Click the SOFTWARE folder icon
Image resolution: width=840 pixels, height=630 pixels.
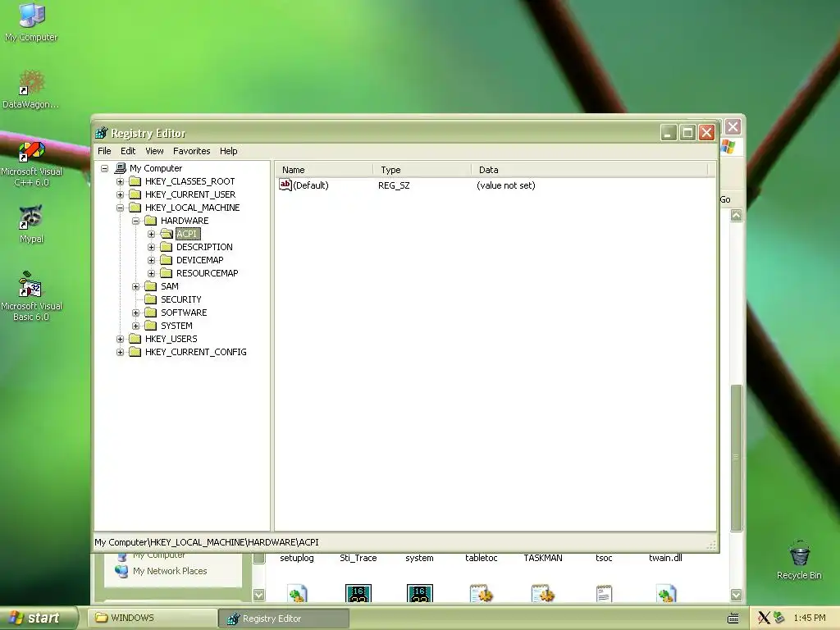click(151, 313)
